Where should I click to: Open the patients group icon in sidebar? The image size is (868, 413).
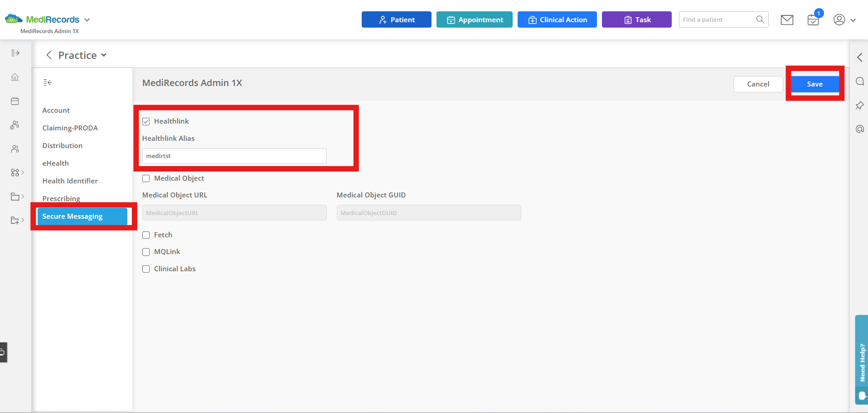15,125
